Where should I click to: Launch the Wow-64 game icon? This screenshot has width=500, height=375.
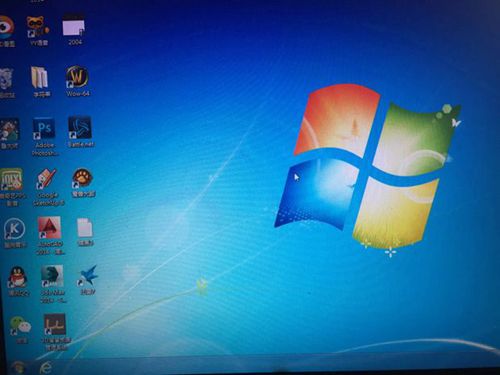[x=77, y=77]
